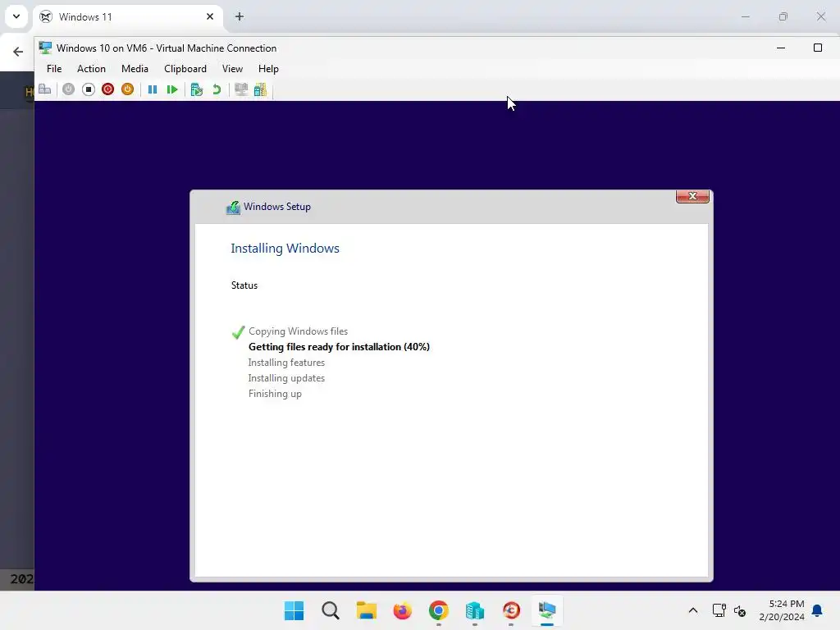840x630 pixels.
Task: Switch to Google Chrome in the taskbar
Action: pyautogui.click(x=439, y=610)
